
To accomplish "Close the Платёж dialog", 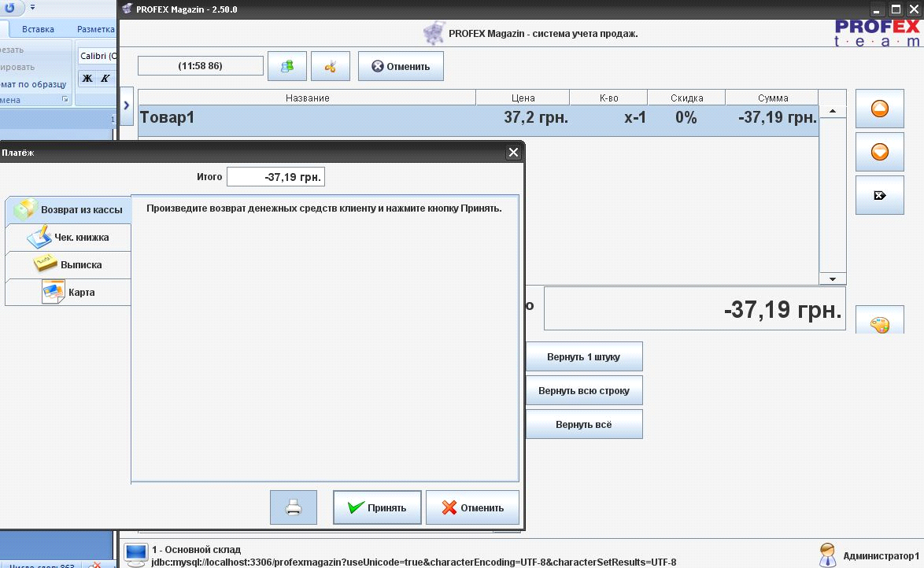I will (513, 153).
